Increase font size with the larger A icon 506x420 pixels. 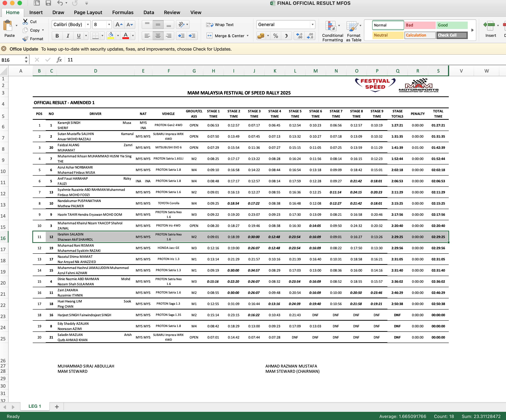pyautogui.click(x=119, y=24)
